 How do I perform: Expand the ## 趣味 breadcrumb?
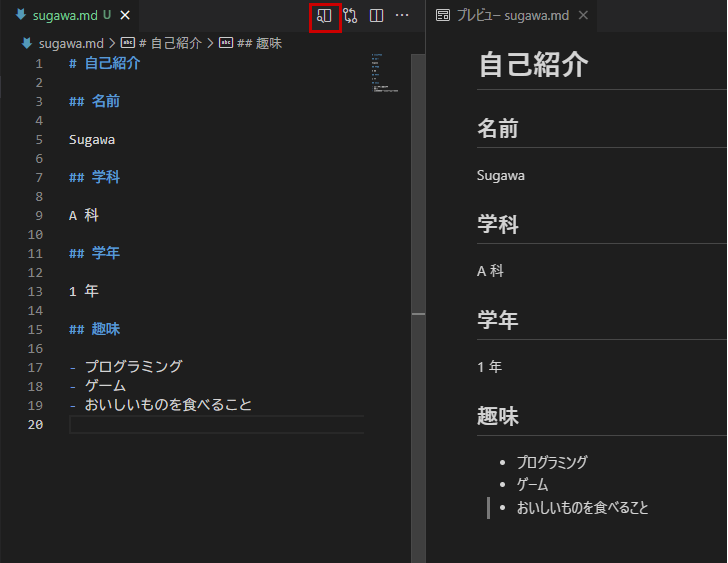pyautogui.click(x=258, y=43)
